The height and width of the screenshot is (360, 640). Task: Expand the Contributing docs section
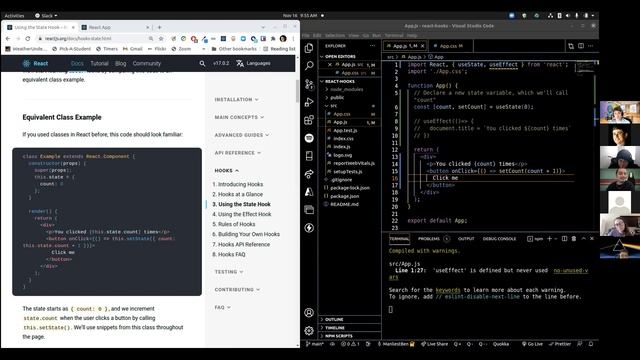click(237, 289)
